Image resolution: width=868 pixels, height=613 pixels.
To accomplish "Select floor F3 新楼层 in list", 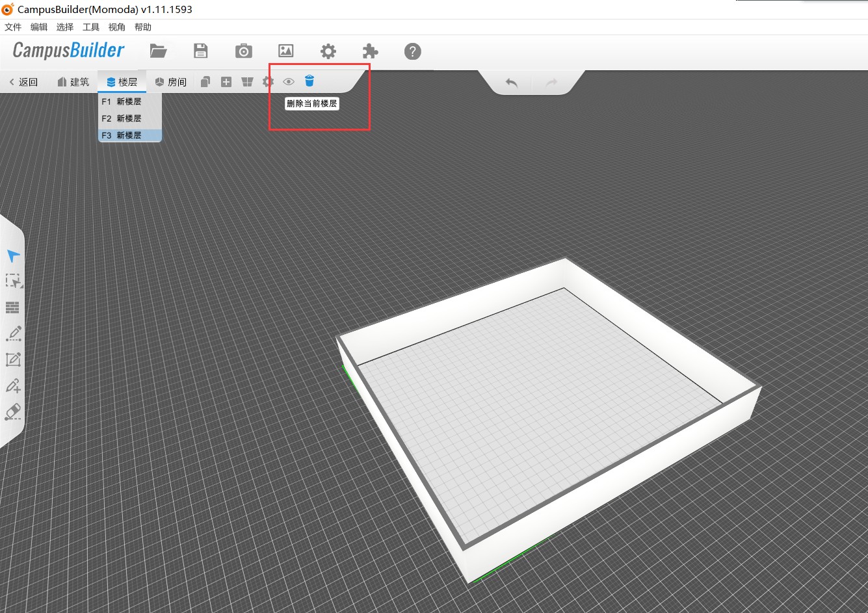I will tap(129, 135).
